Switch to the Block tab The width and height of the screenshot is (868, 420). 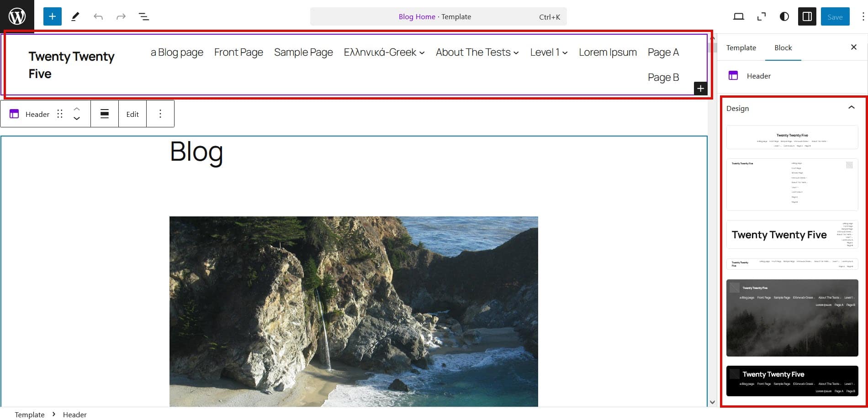click(783, 47)
